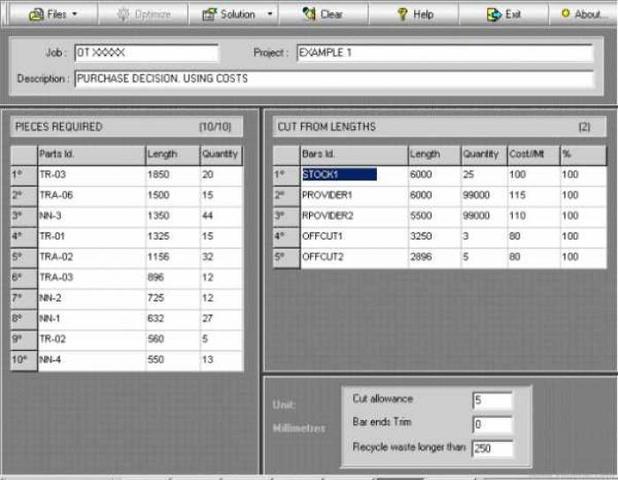This screenshot has width=618, height=480.
Task: Click the cost 115 cell for PROVIDER1
Action: click(534, 195)
